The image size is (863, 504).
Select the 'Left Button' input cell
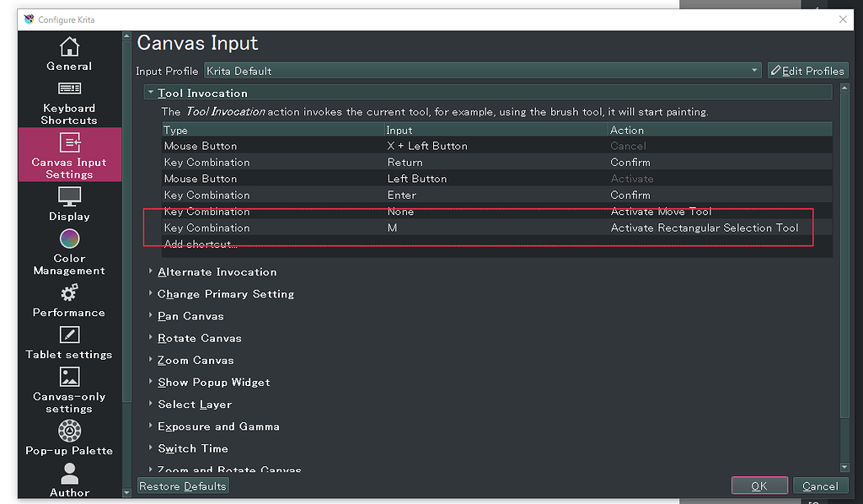[417, 179]
